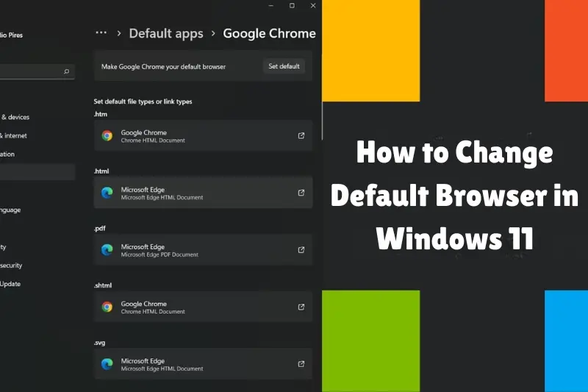Select the Chrome HTML Document row for .shtml
This screenshot has height=392, width=588.
(203, 307)
